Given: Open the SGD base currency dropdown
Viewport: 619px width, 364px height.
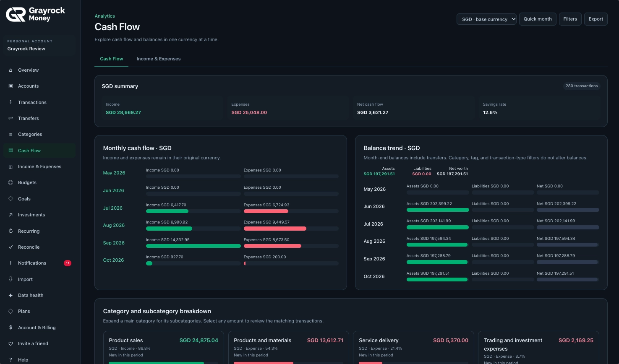Looking at the screenshot, I should click(x=486, y=19).
